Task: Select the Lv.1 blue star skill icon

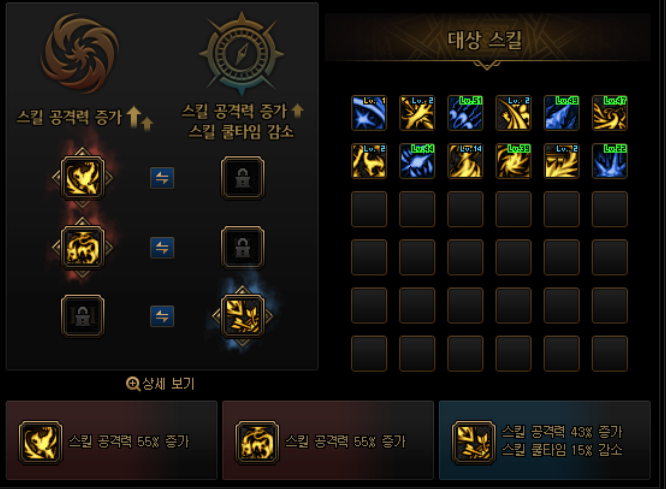Action: point(369,113)
